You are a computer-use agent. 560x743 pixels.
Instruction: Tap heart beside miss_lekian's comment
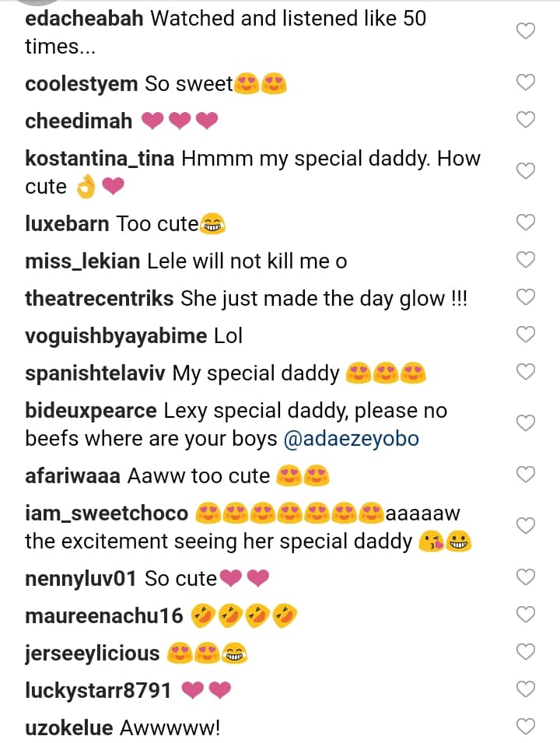pyautogui.click(x=527, y=260)
